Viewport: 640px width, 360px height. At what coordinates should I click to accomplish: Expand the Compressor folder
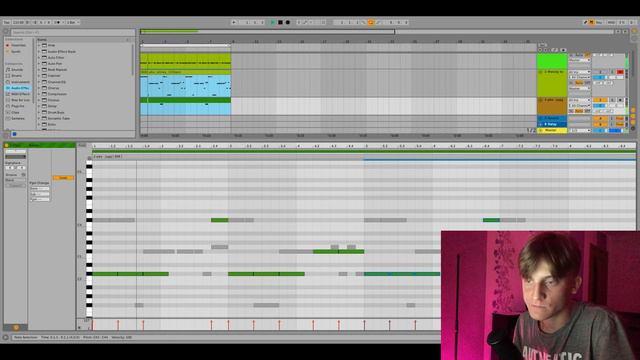[x=39, y=94]
